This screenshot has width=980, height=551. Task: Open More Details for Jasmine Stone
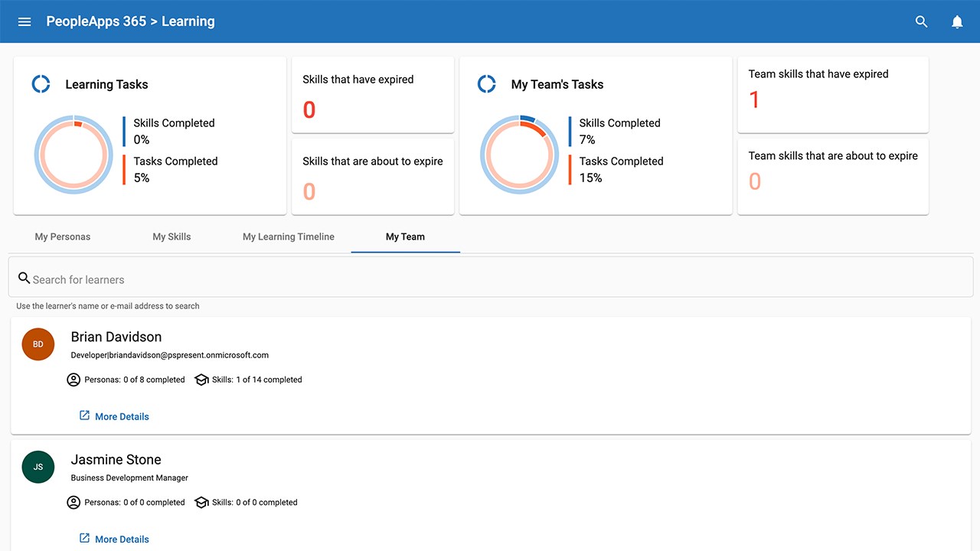click(x=122, y=539)
